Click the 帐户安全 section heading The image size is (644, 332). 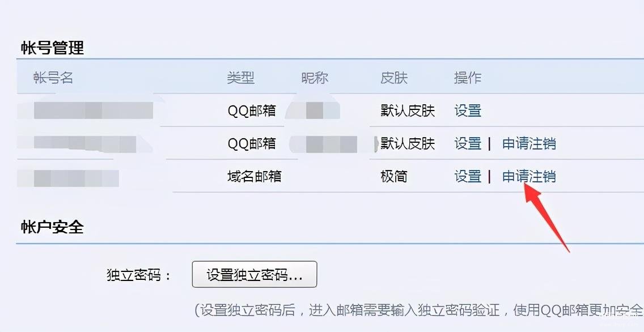pyautogui.click(x=53, y=227)
